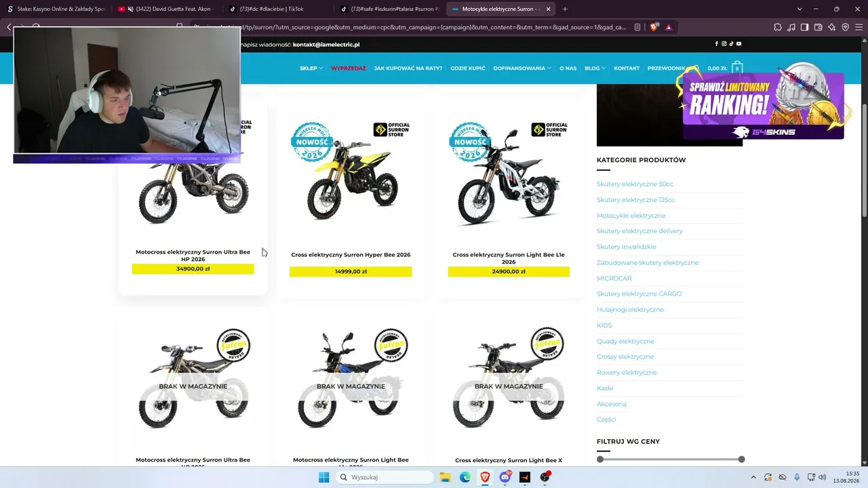Open the Quady elektryczne category

625,341
